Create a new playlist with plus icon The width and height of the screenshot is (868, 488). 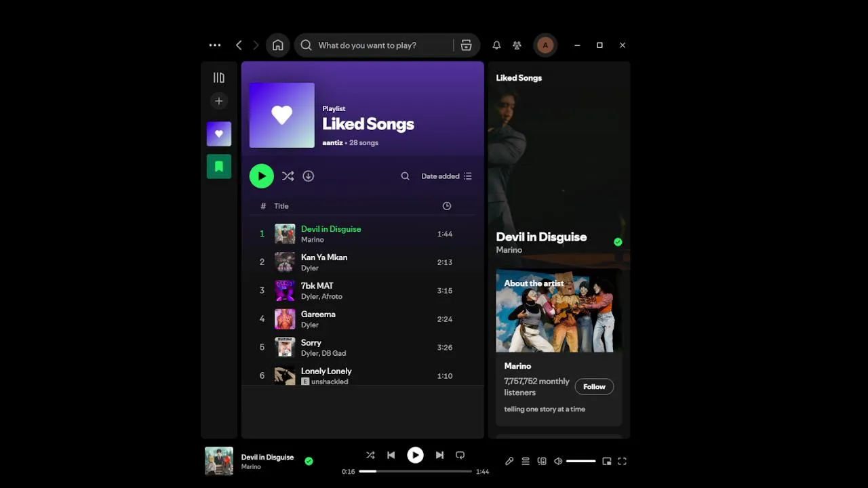point(219,101)
